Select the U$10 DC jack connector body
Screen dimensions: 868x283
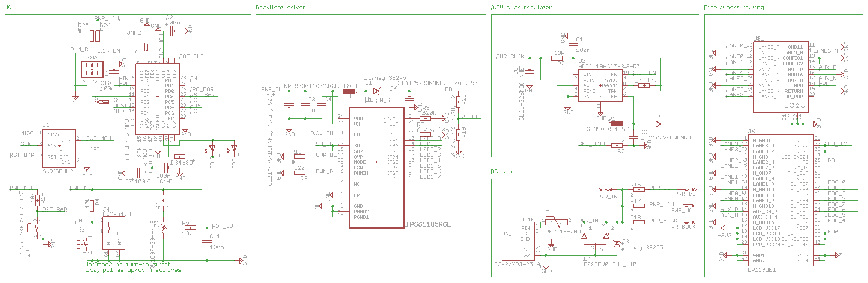[519, 241]
